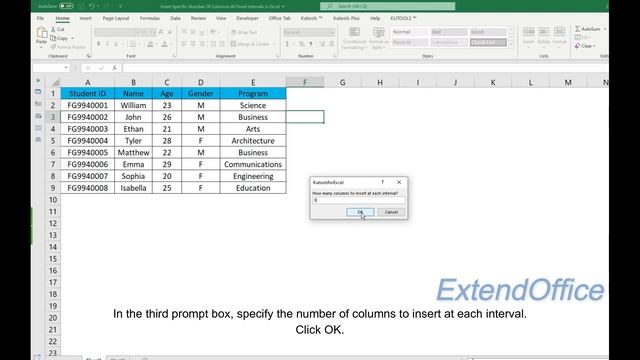Click the Decrease Font Size icon
The width and height of the screenshot is (640, 360).
[x=170, y=32]
